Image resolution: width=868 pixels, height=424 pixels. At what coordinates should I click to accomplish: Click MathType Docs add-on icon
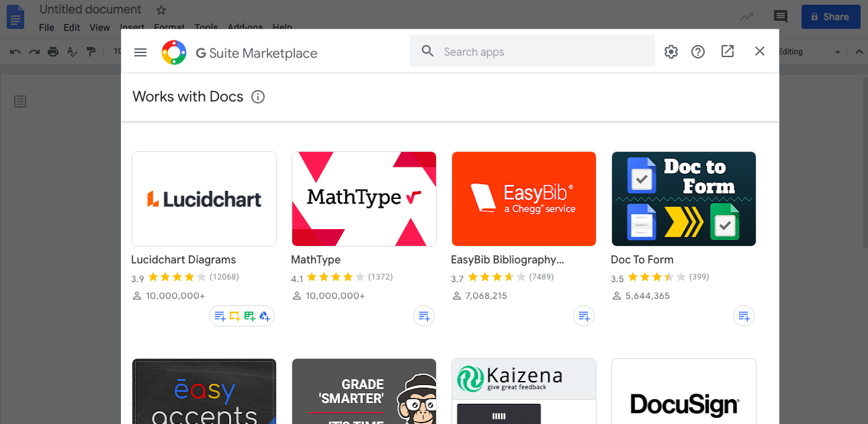(424, 316)
